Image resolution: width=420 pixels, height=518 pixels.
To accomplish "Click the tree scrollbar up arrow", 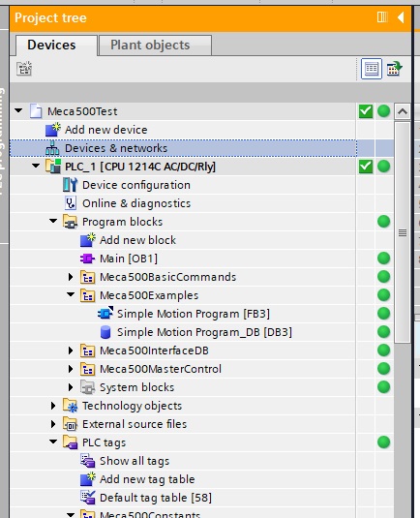I will [403, 111].
